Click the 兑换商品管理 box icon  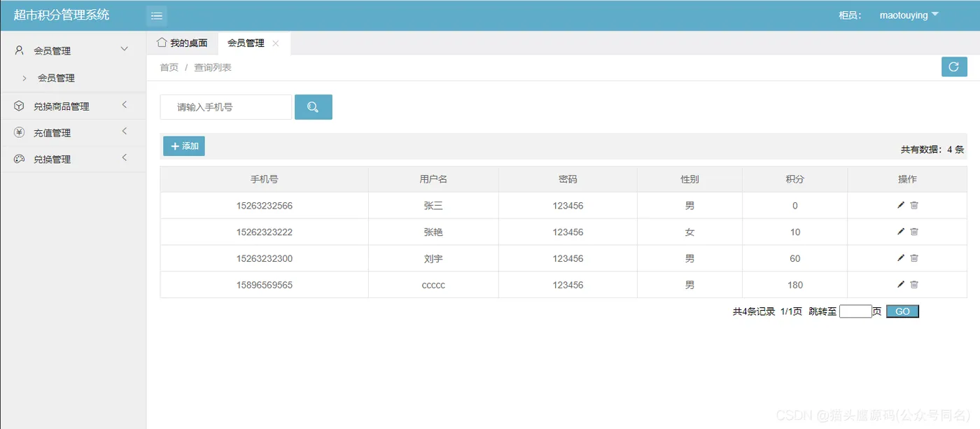click(x=19, y=106)
